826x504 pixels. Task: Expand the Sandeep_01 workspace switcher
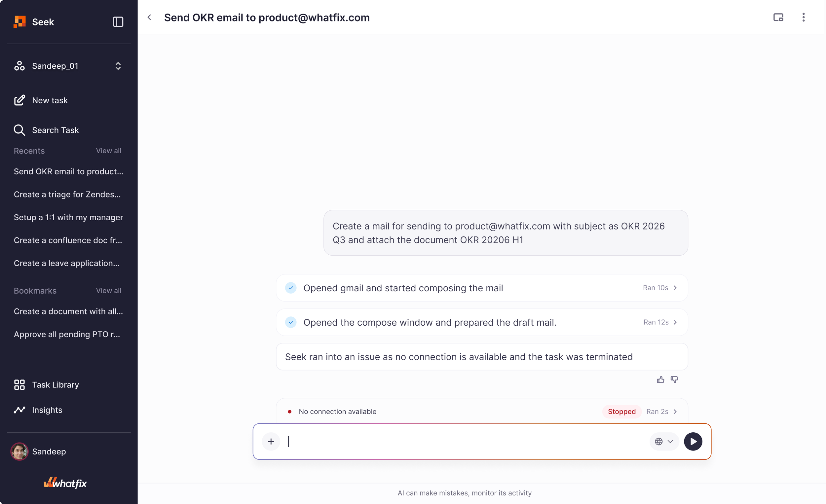click(x=118, y=66)
